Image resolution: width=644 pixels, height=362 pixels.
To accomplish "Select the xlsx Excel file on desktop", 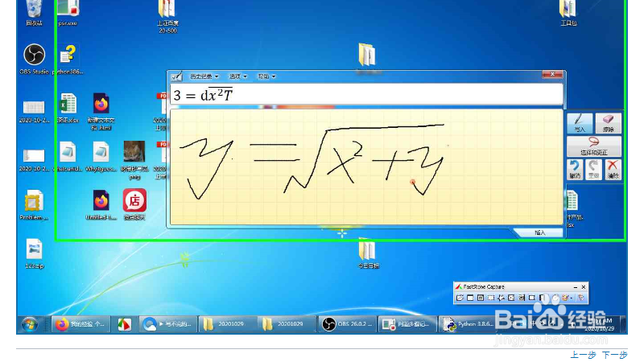I will [x=68, y=108].
